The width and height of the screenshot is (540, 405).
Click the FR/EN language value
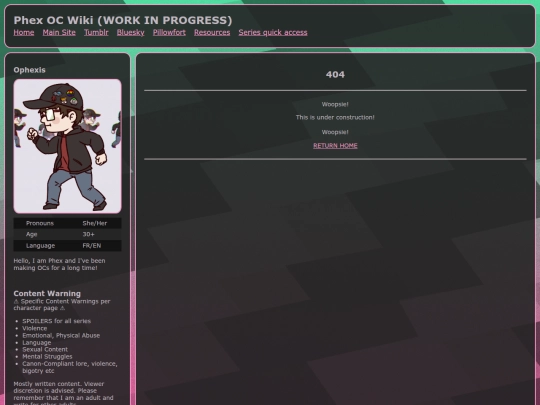tap(92, 246)
